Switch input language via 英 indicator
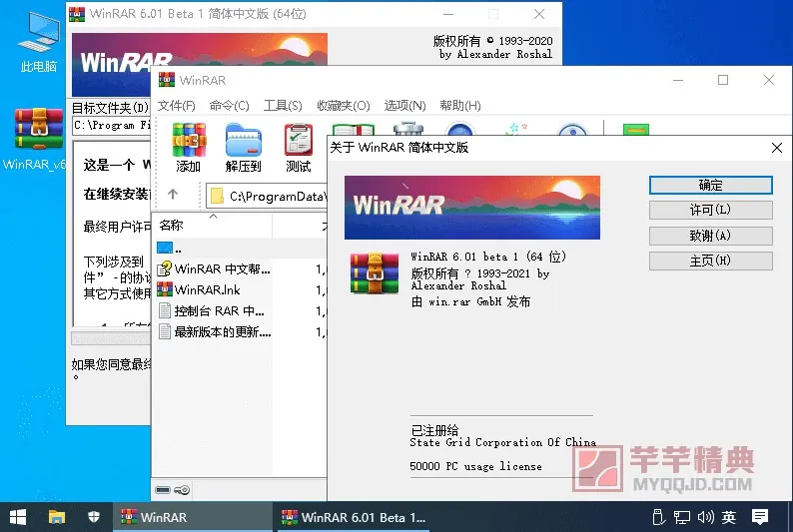The width and height of the screenshot is (793, 532). [x=729, y=517]
